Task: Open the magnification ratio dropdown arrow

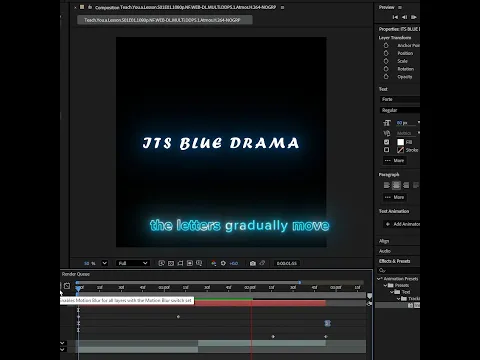Action: [x=105, y=263]
